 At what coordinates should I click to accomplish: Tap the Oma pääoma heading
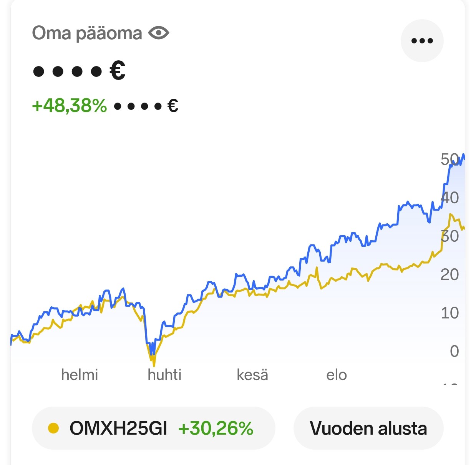(87, 33)
